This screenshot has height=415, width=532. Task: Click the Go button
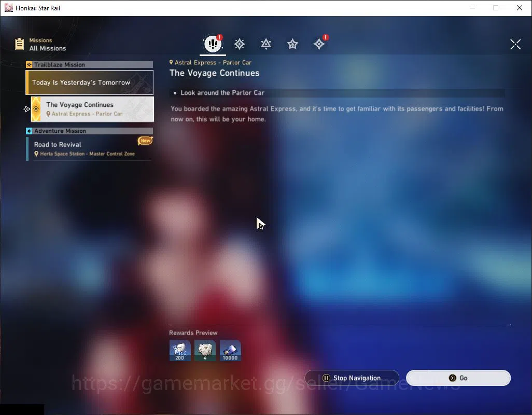tap(458, 378)
